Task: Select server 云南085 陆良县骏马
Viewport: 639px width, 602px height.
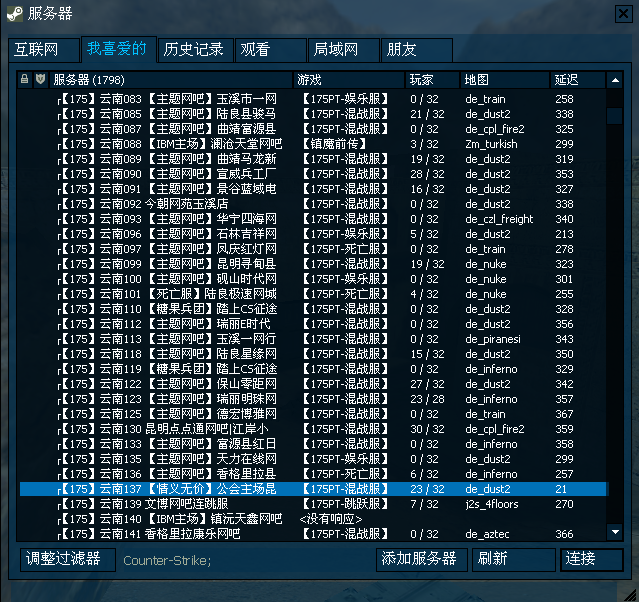Action: [x=313, y=114]
